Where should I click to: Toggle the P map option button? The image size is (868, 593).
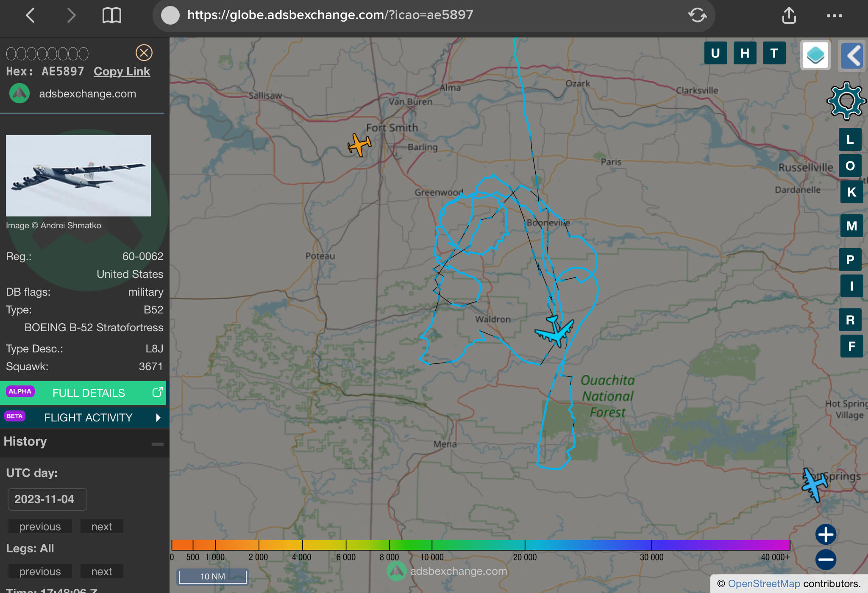[x=850, y=260]
